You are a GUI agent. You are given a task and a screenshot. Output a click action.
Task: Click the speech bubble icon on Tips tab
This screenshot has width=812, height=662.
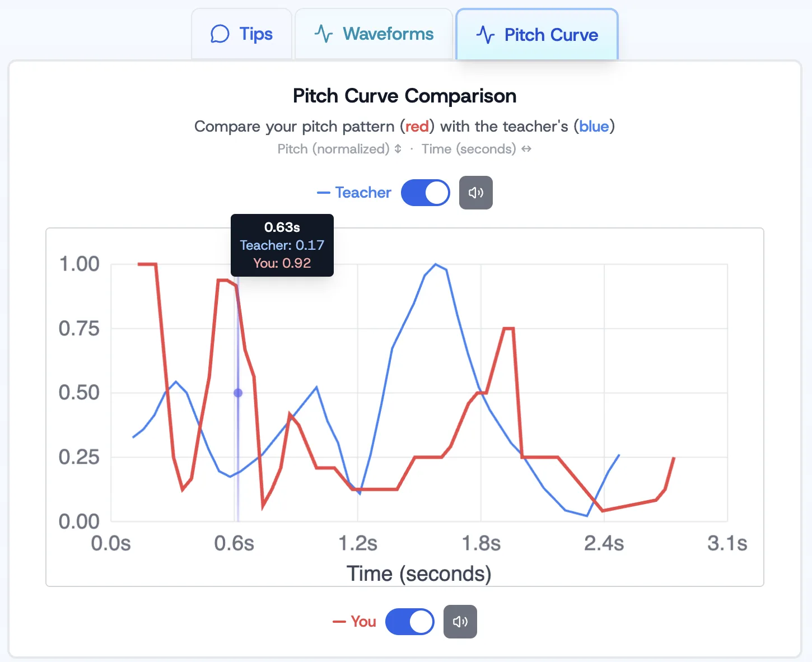[x=221, y=34]
